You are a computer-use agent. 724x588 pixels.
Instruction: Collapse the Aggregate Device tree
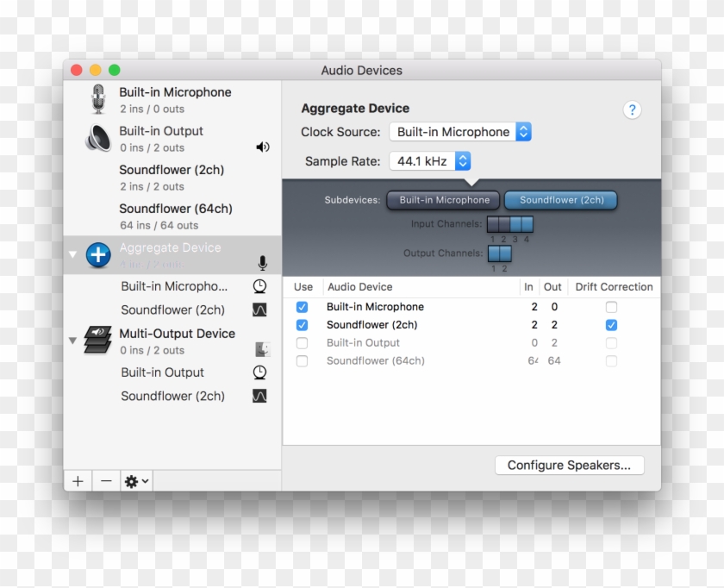point(72,255)
